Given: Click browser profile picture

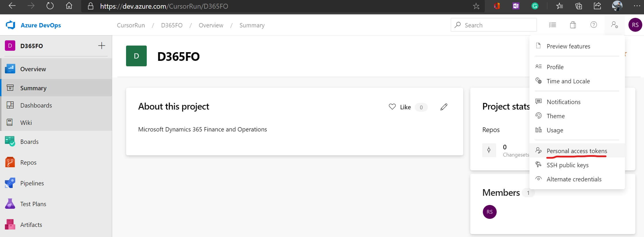Looking at the screenshot, I should 617,6.
